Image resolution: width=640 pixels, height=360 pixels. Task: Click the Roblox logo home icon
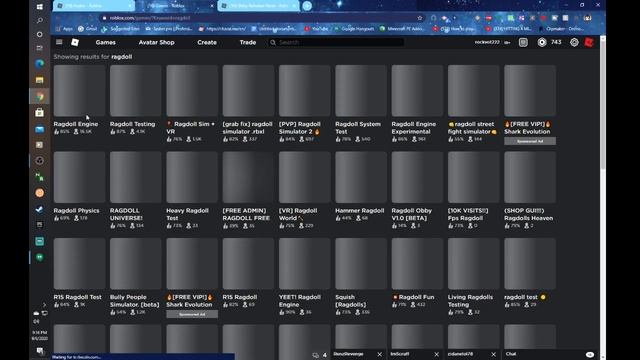tap(75, 42)
